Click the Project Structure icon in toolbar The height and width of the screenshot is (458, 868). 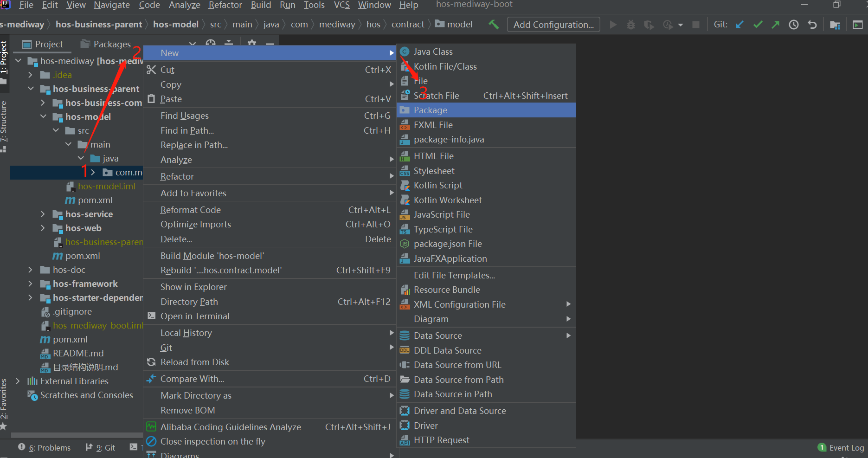(x=835, y=25)
